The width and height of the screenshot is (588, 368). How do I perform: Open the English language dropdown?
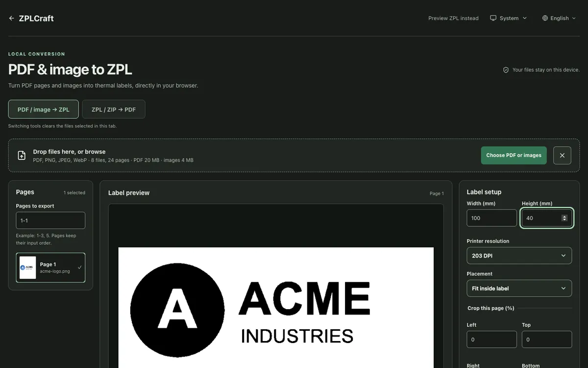[x=559, y=18]
